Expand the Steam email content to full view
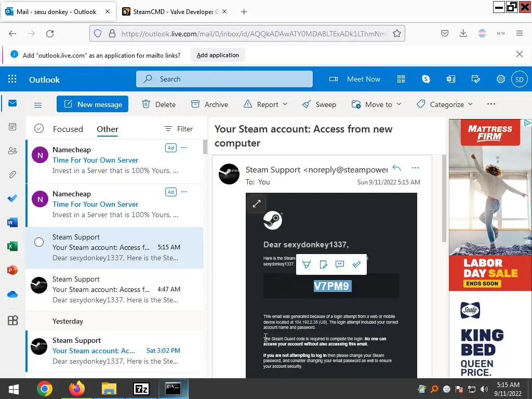Screen dimensions: 532x399 257,204
